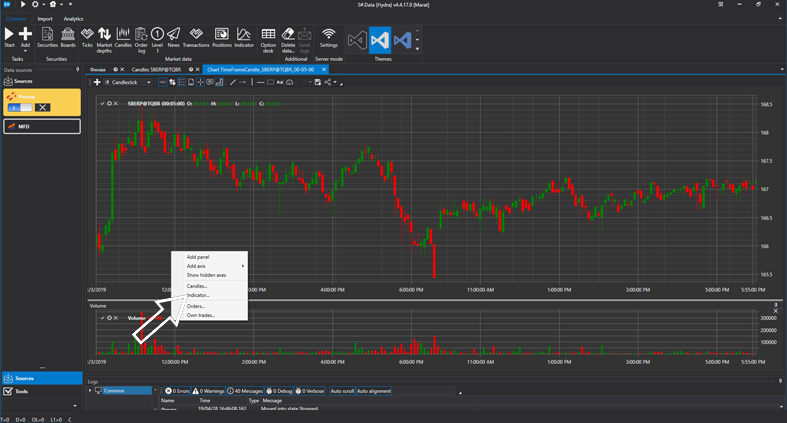
Task: Toggle 0 Warnings log filter
Action: coord(209,391)
